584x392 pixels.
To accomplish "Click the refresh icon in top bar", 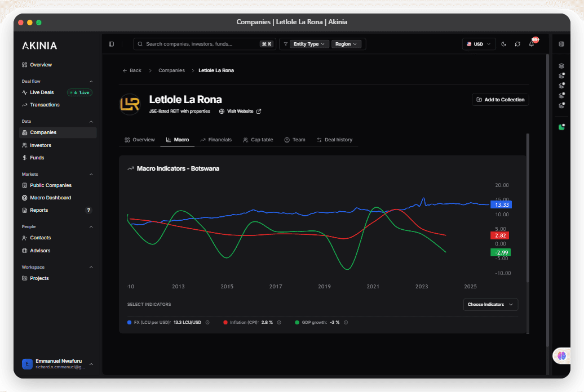I will (x=517, y=44).
